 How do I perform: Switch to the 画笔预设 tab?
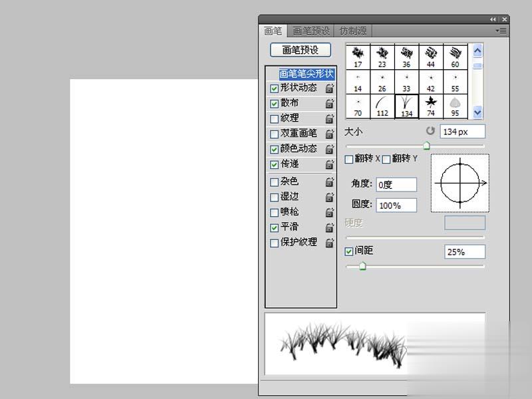(x=311, y=31)
